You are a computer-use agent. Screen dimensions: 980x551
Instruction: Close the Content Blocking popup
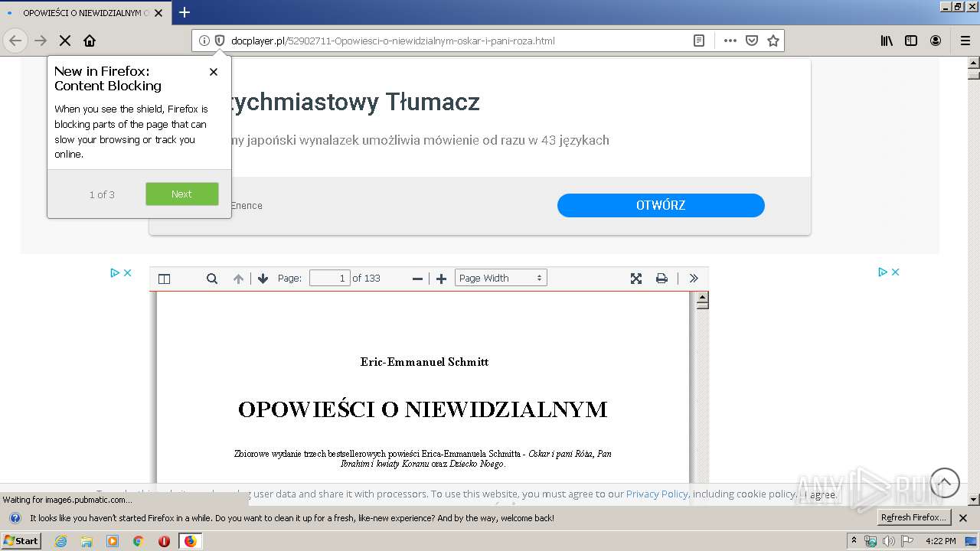click(214, 72)
